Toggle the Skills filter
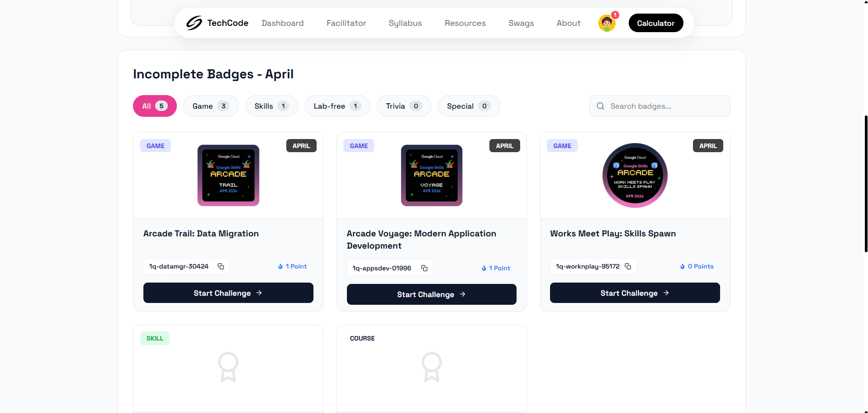The image size is (868, 413). tap(271, 106)
